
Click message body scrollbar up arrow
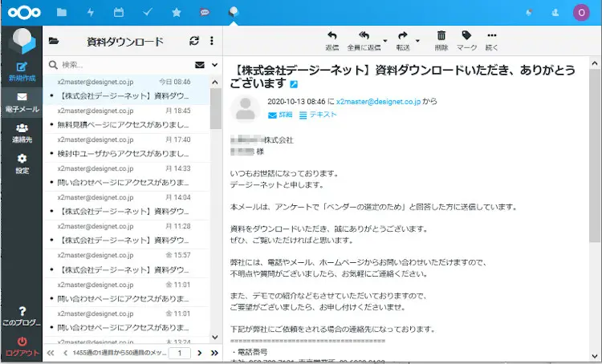595,63
